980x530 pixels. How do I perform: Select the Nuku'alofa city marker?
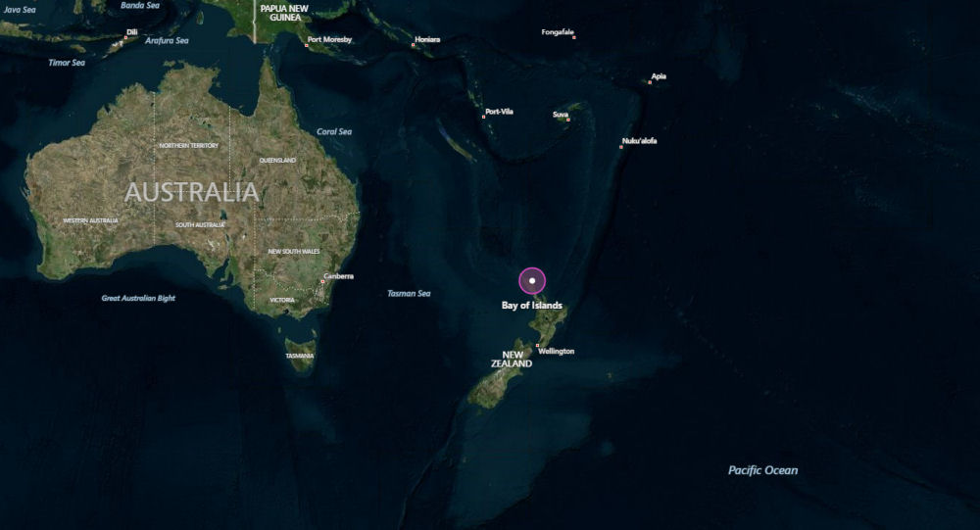point(621,147)
